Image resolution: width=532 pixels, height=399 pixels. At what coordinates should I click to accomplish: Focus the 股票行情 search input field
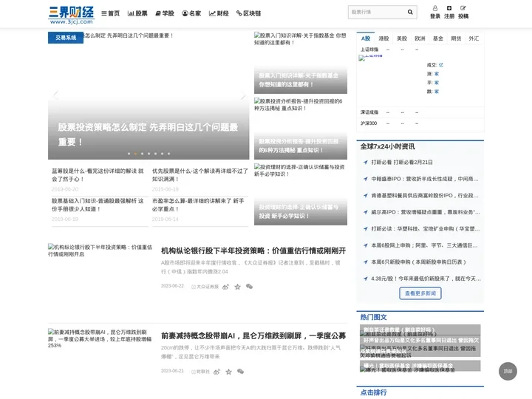[x=377, y=13]
